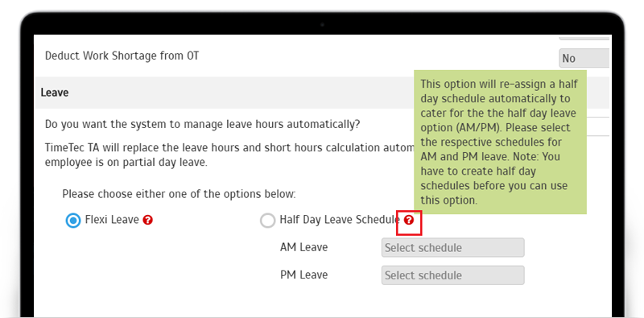Image resolution: width=644 pixels, height=318 pixels.
Task: Click the TimeTec TA description paragraph
Action: (x=229, y=155)
